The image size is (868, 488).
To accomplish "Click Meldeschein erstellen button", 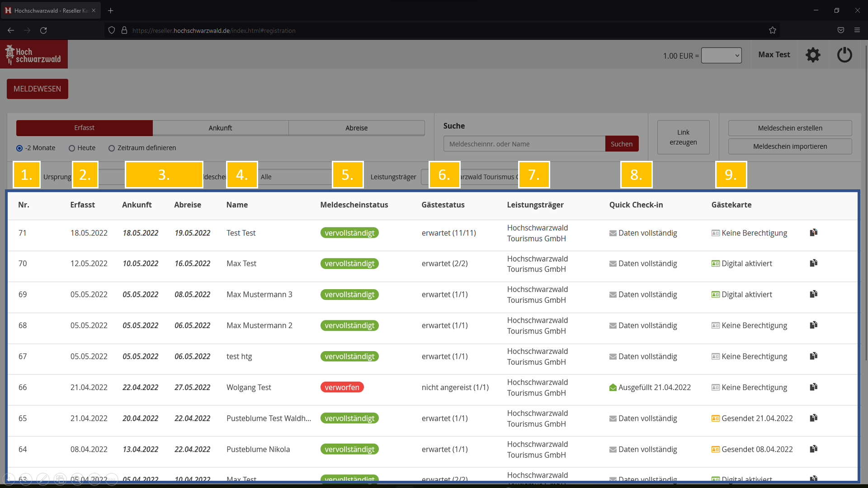I will pyautogui.click(x=790, y=128).
